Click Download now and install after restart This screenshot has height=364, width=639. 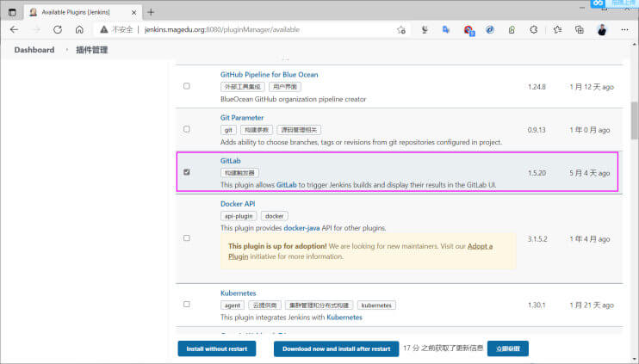tap(336, 349)
